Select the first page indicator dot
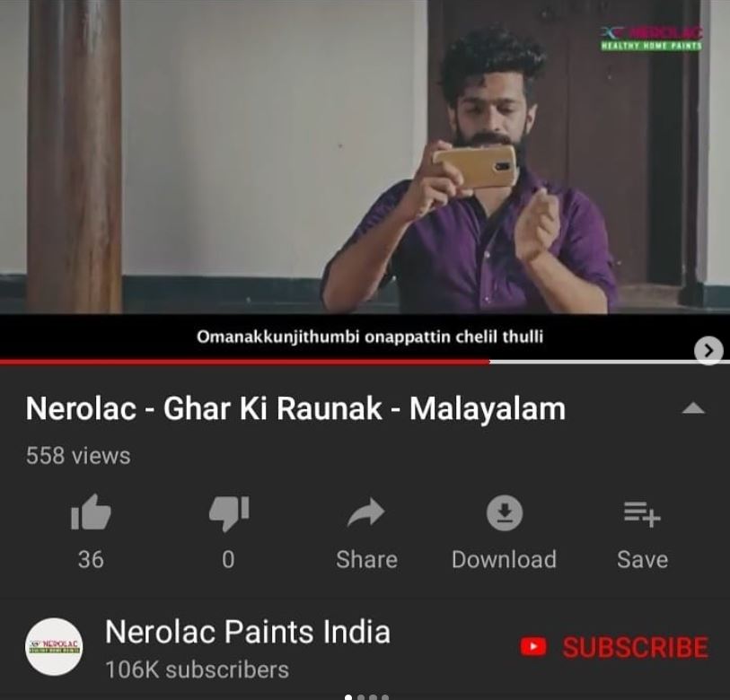 point(348,697)
